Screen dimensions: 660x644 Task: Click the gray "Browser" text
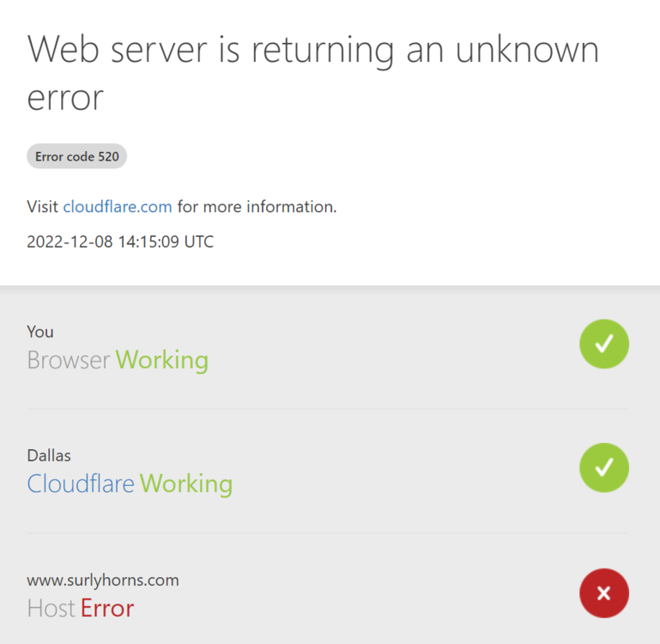[69, 360]
